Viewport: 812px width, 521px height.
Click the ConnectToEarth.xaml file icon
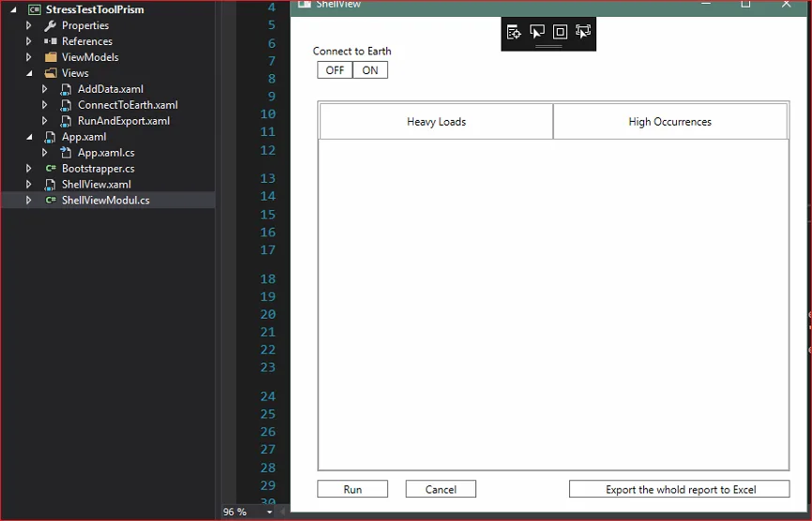click(x=66, y=105)
